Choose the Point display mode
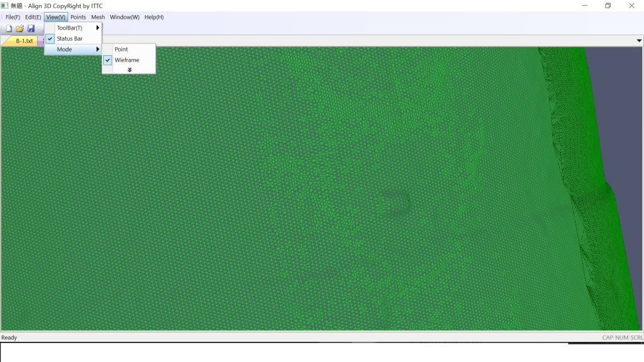The width and height of the screenshot is (644, 362). tap(129, 49)
